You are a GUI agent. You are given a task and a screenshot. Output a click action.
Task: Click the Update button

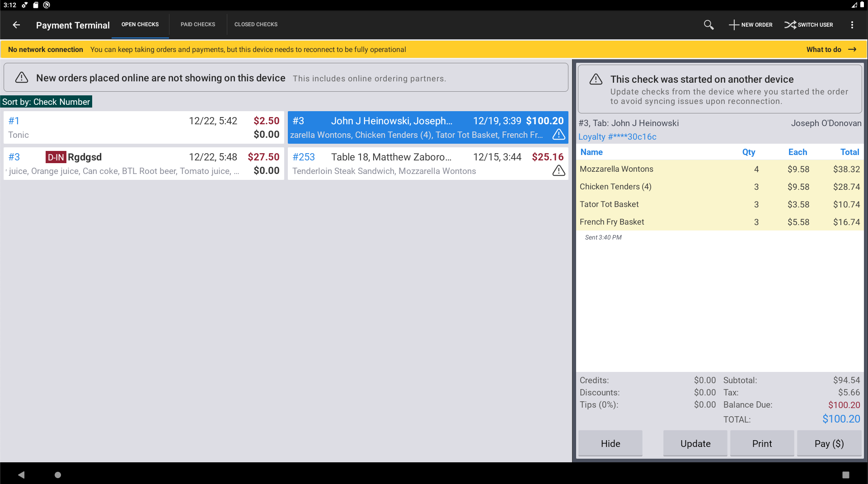pyautogui.click(x=695, y=443)
